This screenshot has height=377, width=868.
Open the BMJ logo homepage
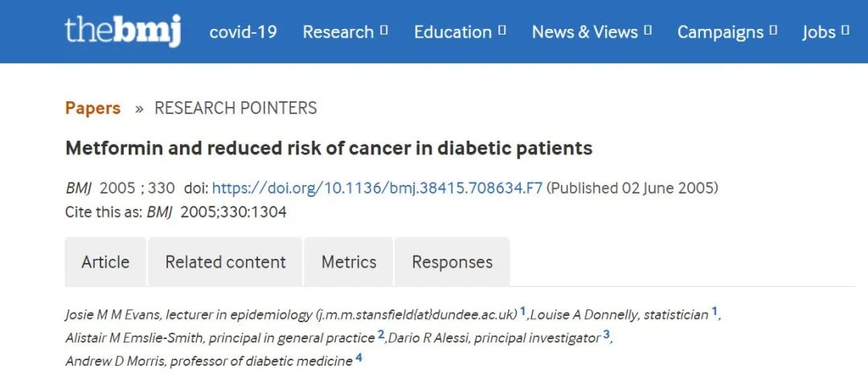point(123,31)
